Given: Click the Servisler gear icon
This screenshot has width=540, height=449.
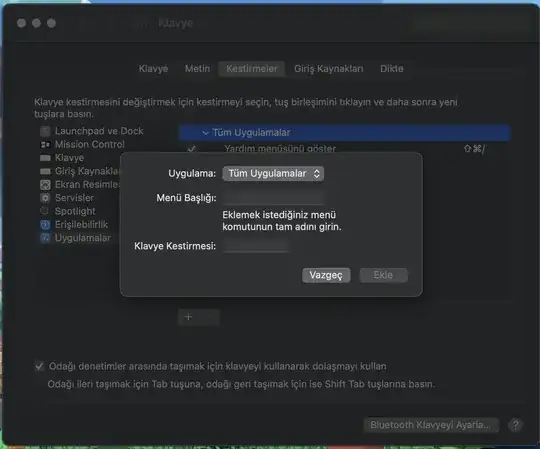Looking at the screenshot, I should [45, 198].
